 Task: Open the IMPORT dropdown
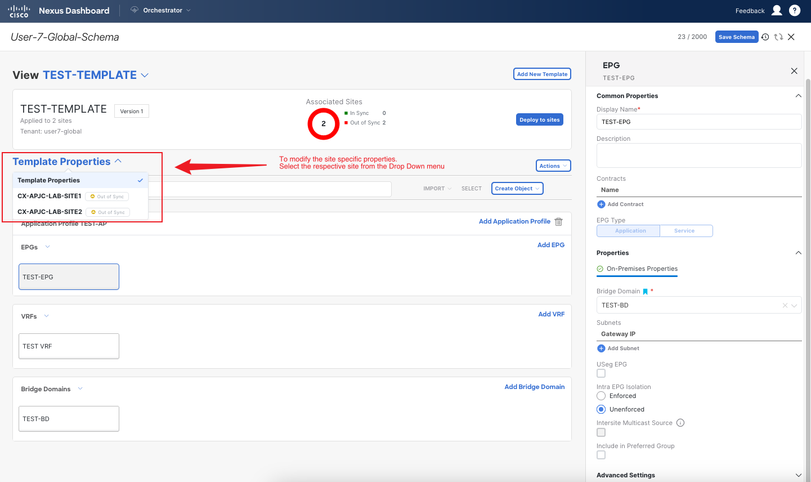point(437,189)
